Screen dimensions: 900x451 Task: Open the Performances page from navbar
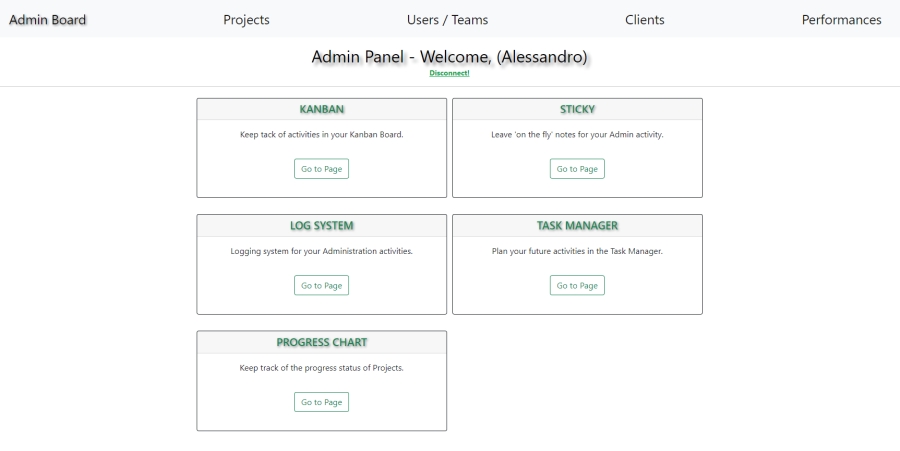(x=841, y=20)
